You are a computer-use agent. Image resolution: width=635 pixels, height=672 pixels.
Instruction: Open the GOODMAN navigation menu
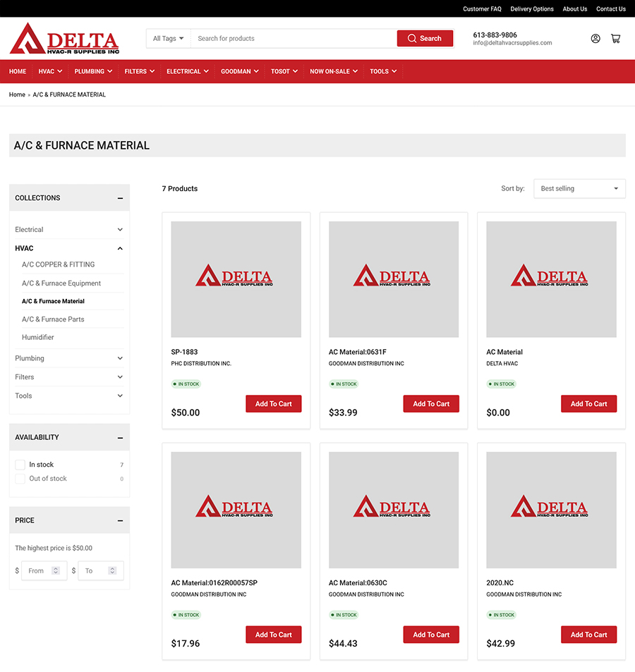(x=240, y=71)
